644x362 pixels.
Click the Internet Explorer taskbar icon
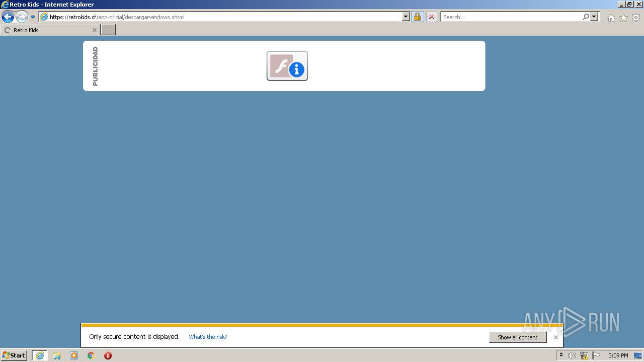point(40,355)
